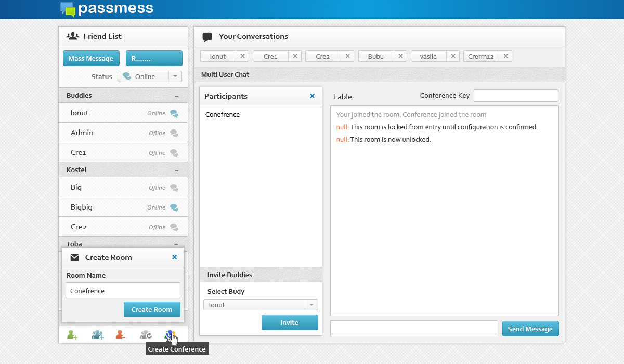The height and width of the screenshot is (364, 624).
Task: Click the remove buddy icon
Action: coord(121,335)
